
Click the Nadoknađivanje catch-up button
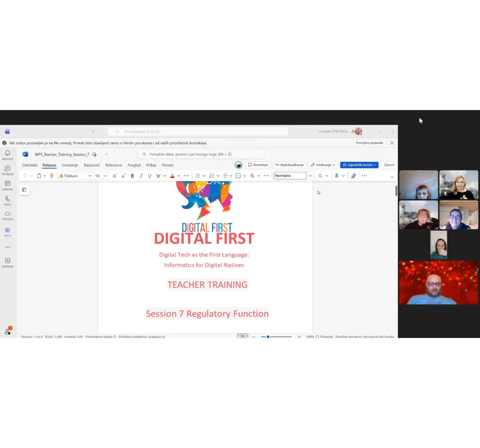[x=289, y=165]
